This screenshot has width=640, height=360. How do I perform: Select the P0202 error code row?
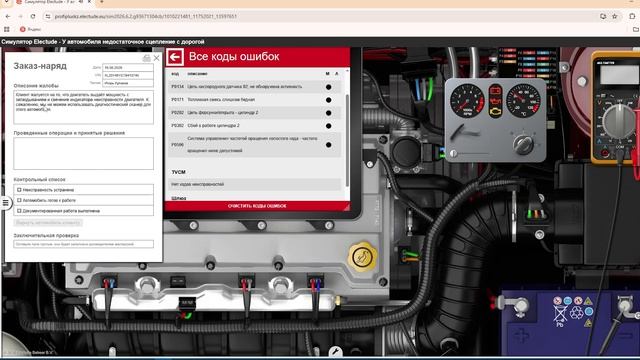coord(255,113)
